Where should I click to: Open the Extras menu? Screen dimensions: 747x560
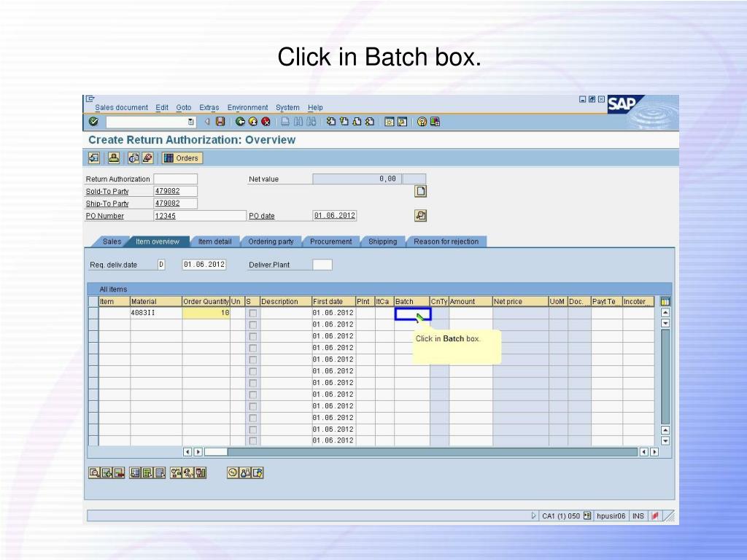(209, 108)
